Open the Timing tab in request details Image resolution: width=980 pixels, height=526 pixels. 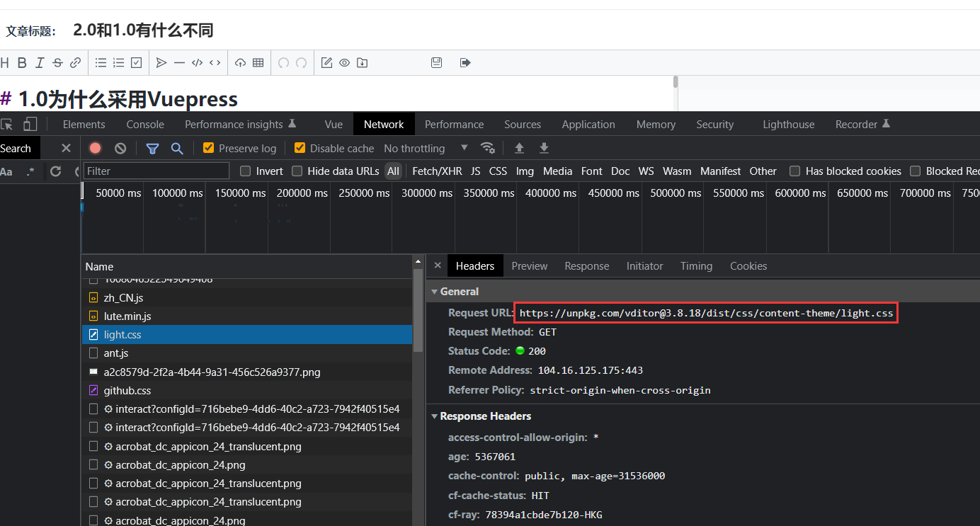(x=696, y=266)
